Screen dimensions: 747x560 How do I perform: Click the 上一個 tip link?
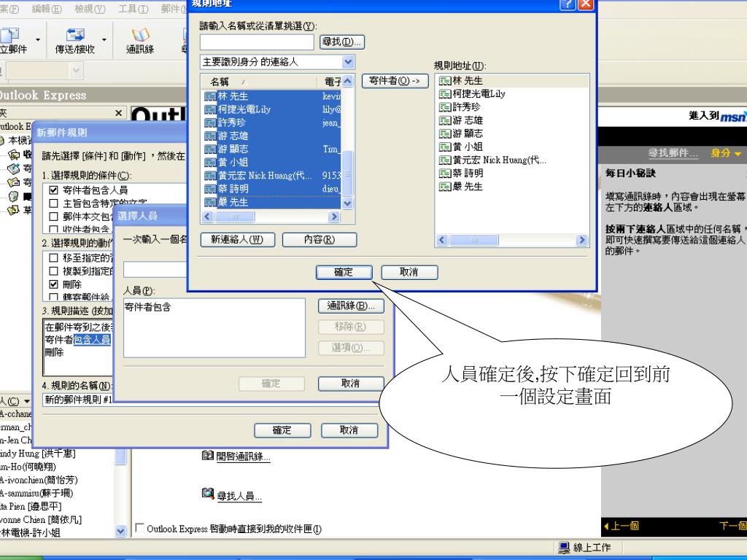tap(621, 526)
